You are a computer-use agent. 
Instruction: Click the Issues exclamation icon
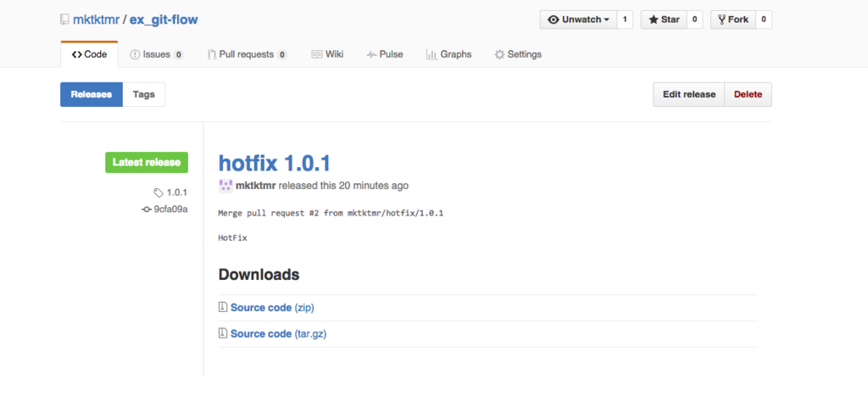click(x=135, y=54)
